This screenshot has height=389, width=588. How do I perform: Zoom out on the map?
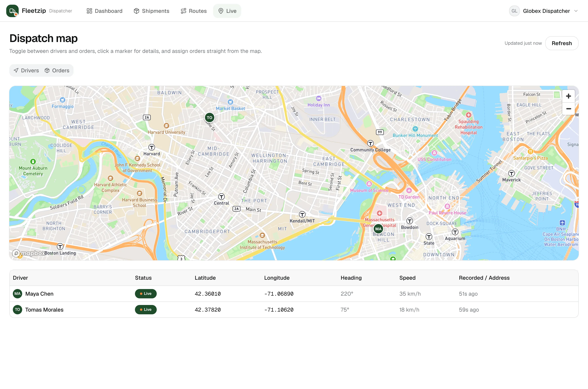coord(568,109)
